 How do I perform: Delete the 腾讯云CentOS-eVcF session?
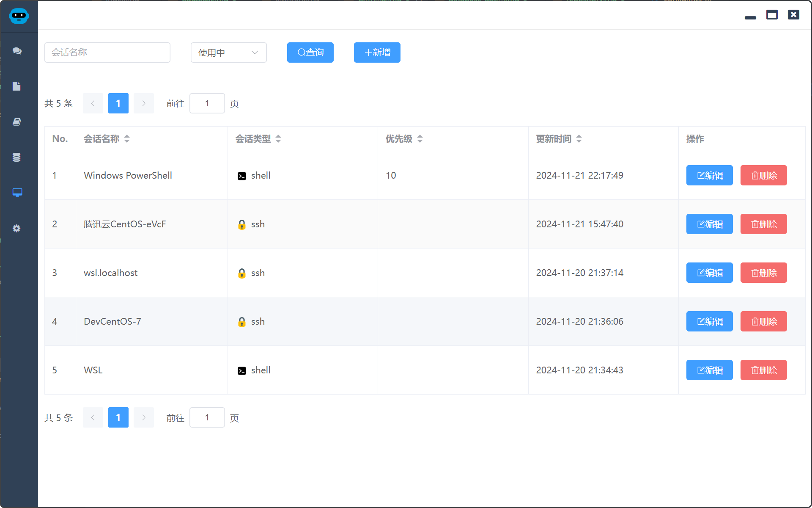tap(763, 224)
